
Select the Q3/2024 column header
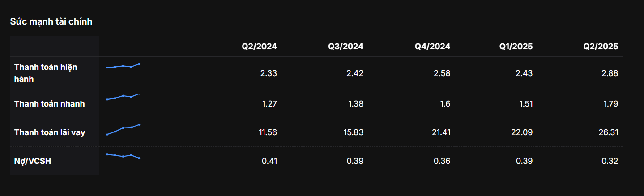pyautogui.click(x=345, y=47)
